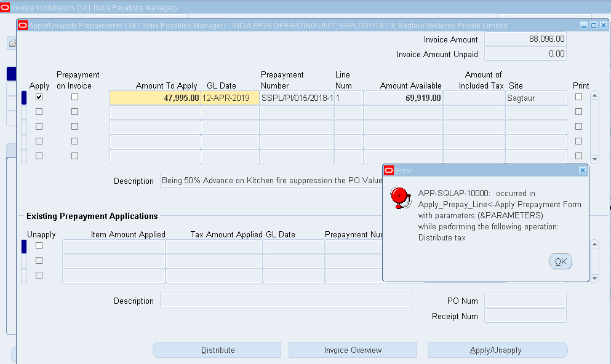The image size is (611, 364).
Task: Open the Invoice Overview
Action: pyautogui.click(x=352, y=349)
